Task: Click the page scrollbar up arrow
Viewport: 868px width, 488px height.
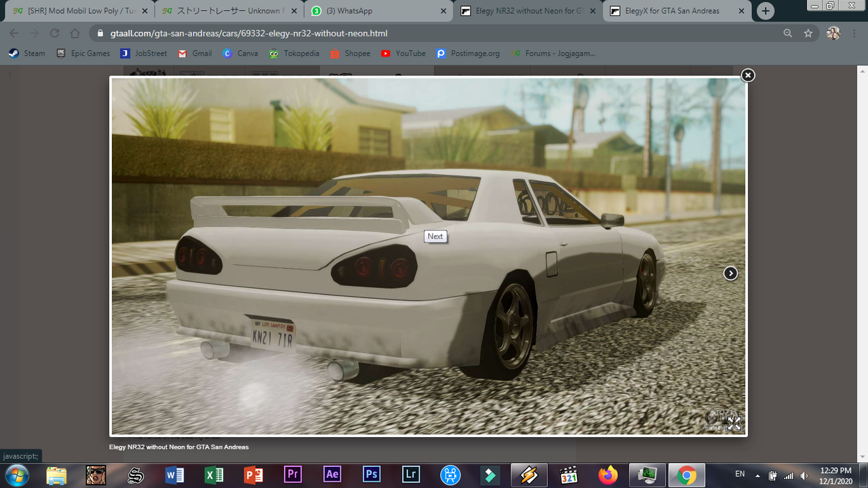Action: [862, 71]
